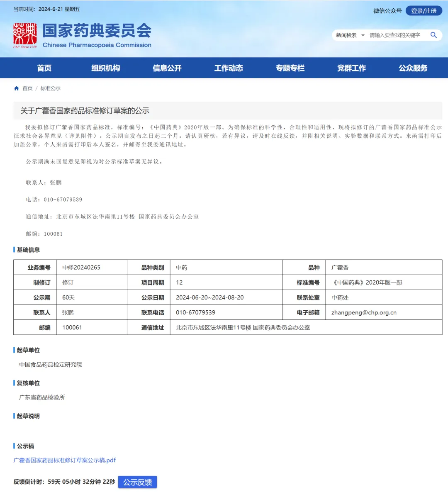Screen dimensions: 448x492
Task: Click the home icon in breadcrumb
Action: [x=17, y=88]
